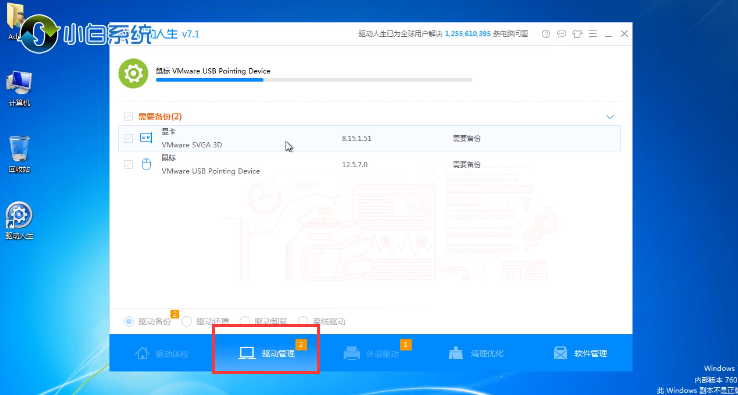
Task: Click the backup progress bar
Action: pyautogui.click(x=314, y=80)
